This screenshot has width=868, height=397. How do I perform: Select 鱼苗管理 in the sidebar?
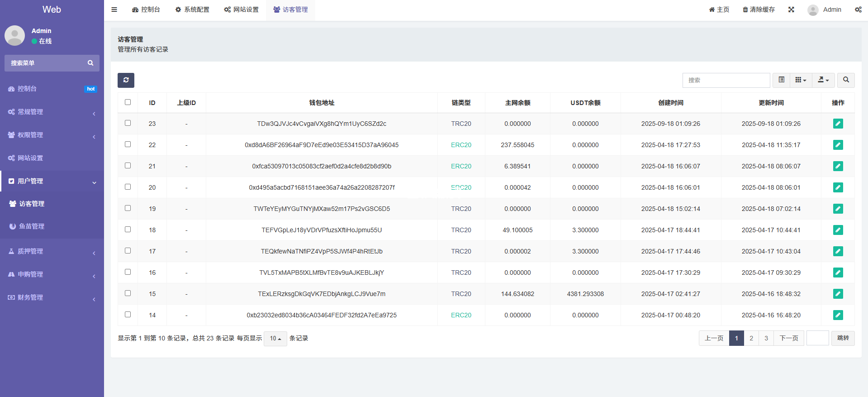coord(32,226)
